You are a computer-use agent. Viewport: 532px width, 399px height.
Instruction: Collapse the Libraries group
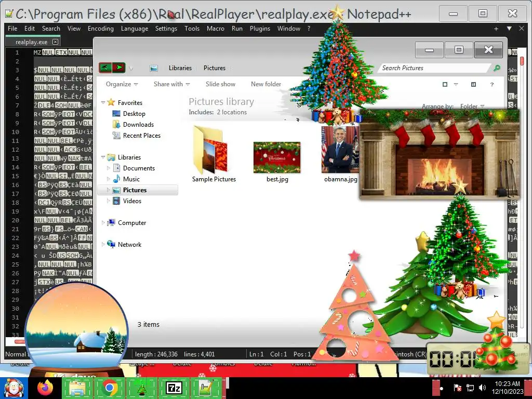[x=103, y=157]
